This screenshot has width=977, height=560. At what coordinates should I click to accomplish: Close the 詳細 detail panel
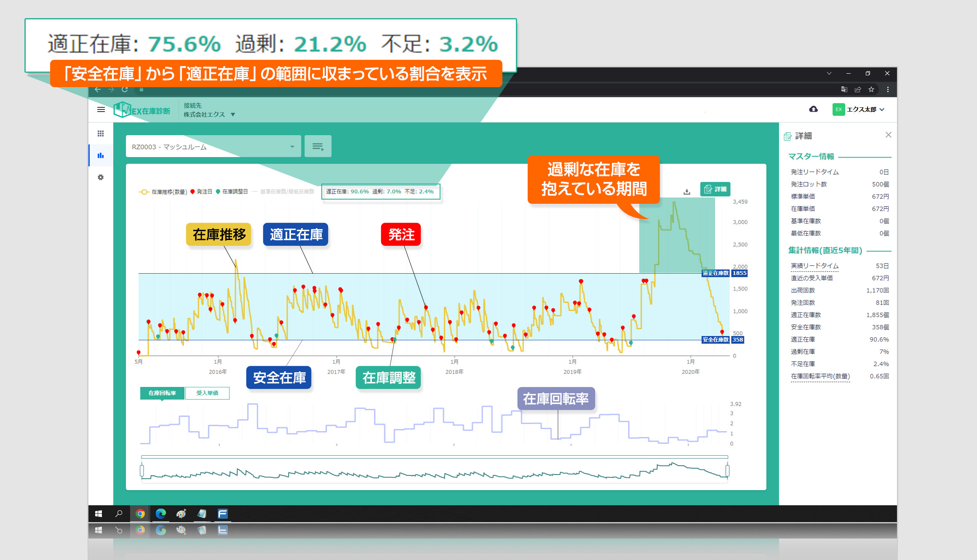click(889, 135)
